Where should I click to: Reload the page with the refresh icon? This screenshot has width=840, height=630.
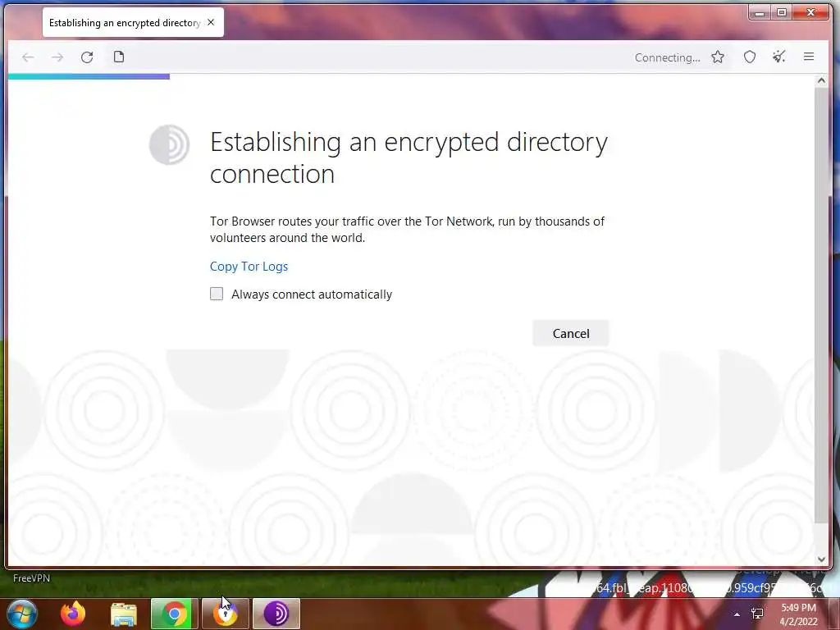pos(87,57)
